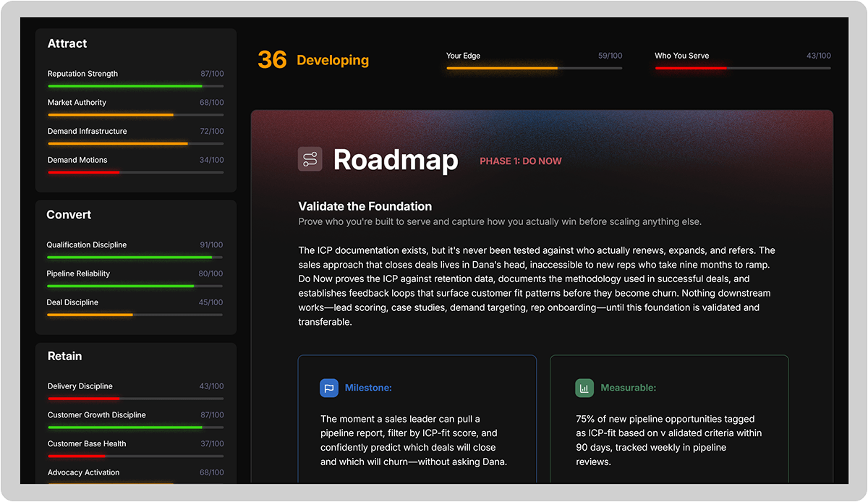Click the Demand Infrastructure progress bar
Screen dimensions: 868x502
click(x=136, y=143)
